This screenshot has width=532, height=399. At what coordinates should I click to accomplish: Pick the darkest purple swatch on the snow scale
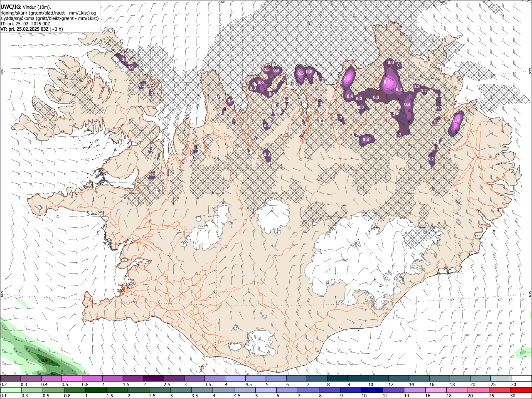(x=153, y=379)
